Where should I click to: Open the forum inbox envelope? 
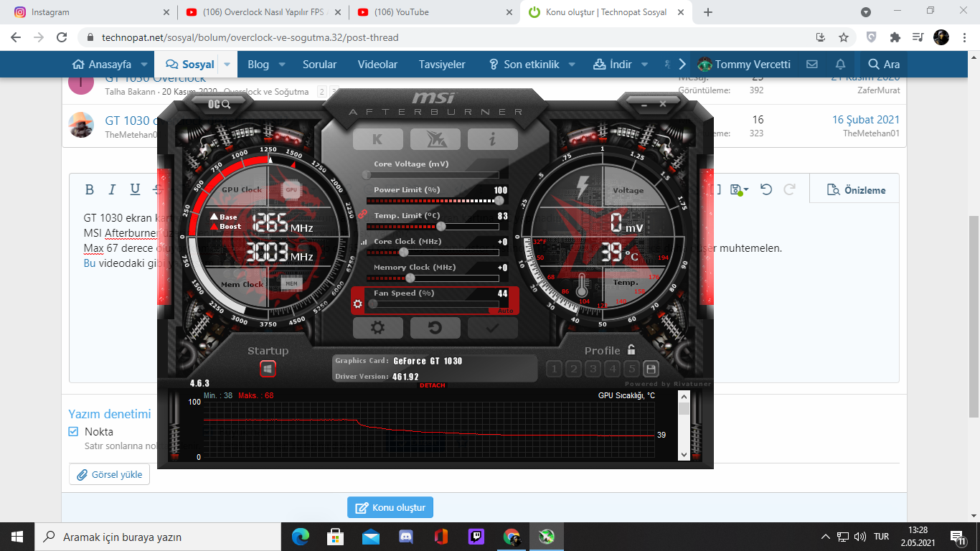pos(812,65)
